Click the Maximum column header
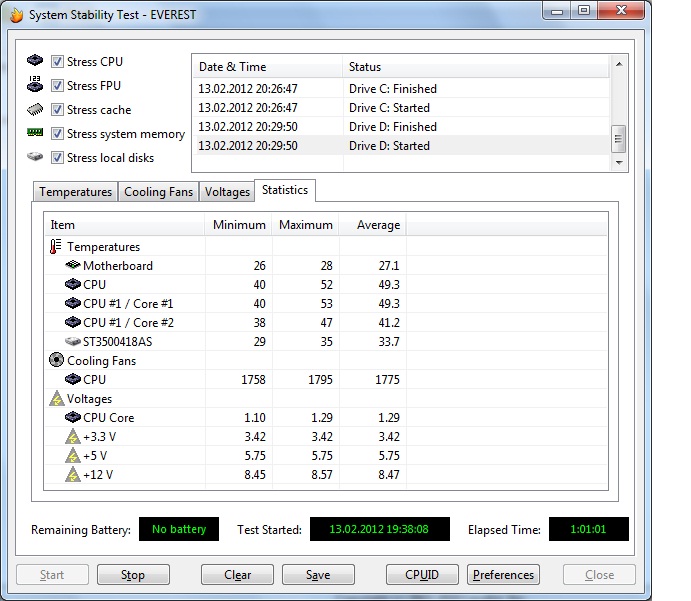The height and width of the screenshot is (601, 691). pos(305,225)
